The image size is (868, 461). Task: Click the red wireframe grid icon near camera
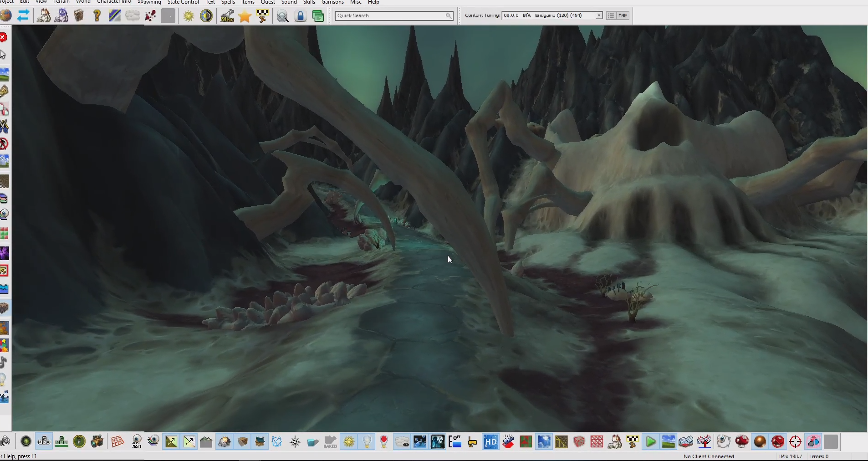tap(117, 441)
